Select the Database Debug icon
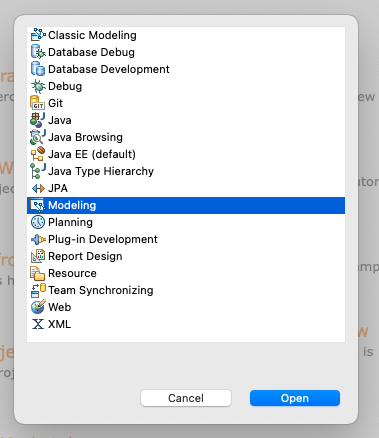The image size is (379, 438). point(38,52)
